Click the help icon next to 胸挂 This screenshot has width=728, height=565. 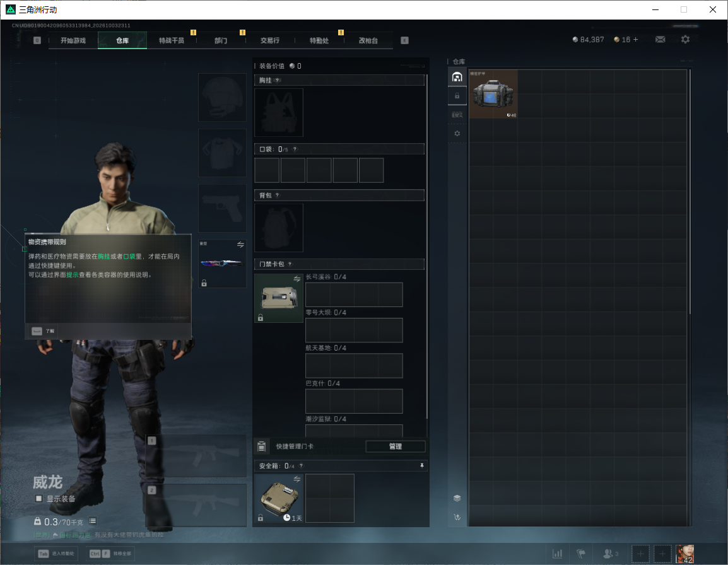[x=277, y=80]
